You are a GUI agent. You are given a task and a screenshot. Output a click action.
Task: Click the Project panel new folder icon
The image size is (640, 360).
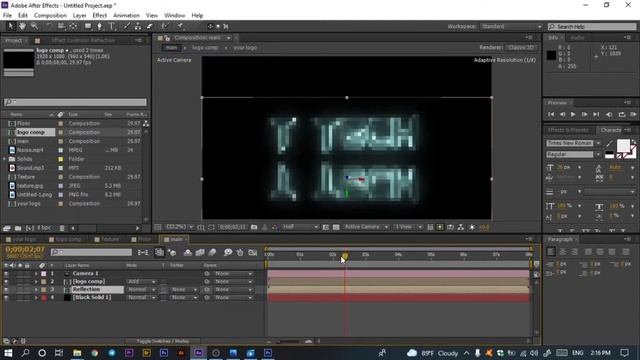(x=18, y=228)
